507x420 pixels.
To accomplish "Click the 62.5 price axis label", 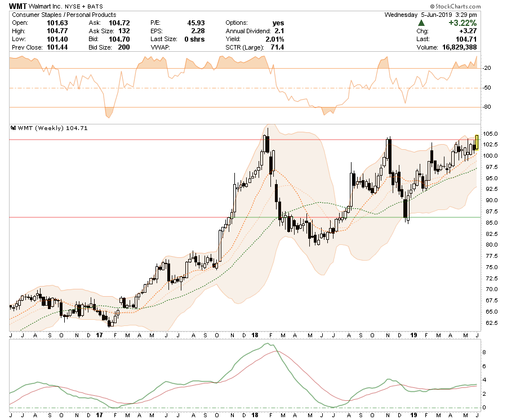I will [x=491, y=323].
